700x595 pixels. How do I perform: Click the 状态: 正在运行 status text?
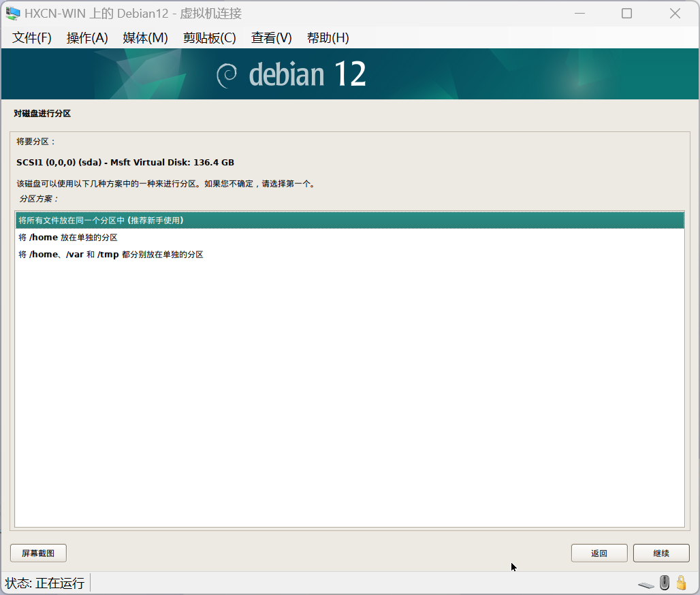[45, 583]
